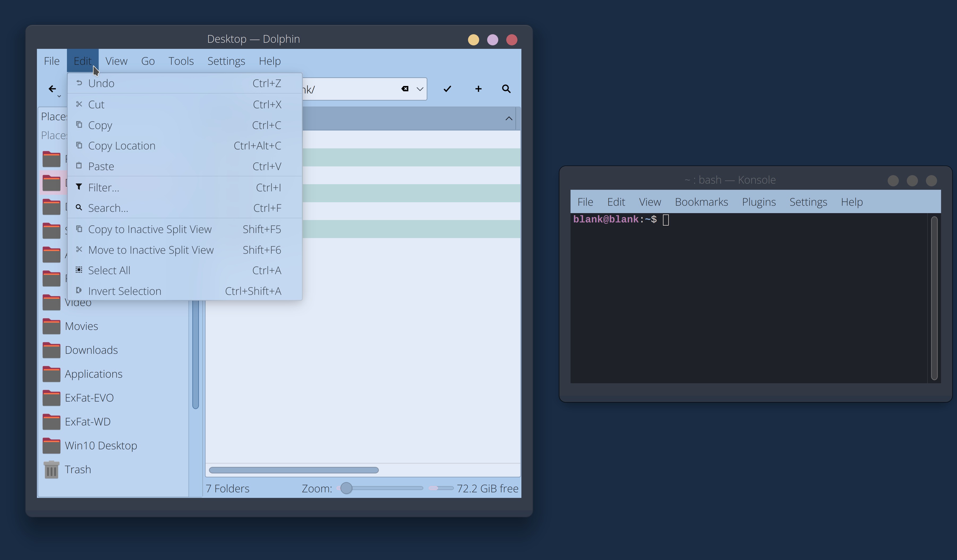Click the scissors icon beside Cut
Image resolution: width=957 pixels, height=560 pixels.
(x=79, y=104)
